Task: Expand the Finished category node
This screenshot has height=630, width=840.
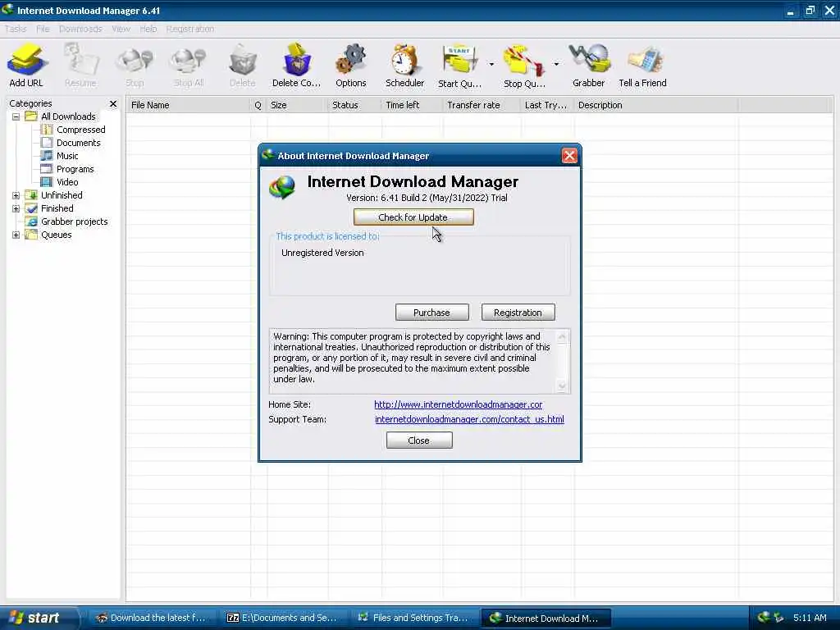Action: (x=16, y=208)
